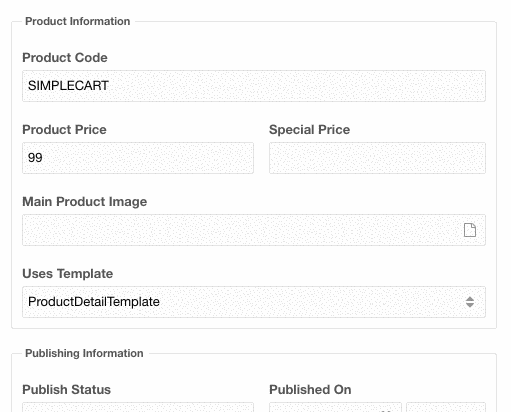Screen dimensions: 511x412
Task: Click the Product Price field showing 99
Action: [138, 158]
